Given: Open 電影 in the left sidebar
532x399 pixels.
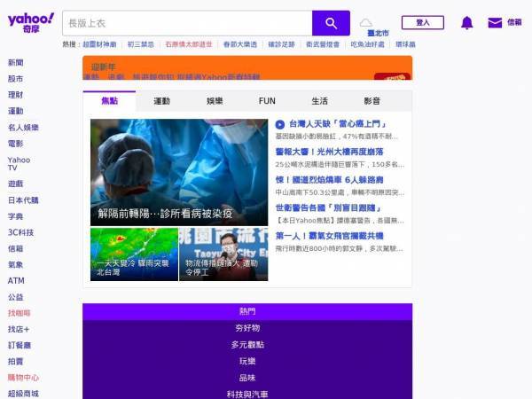Looking at the screenshot, I should coord(16,144).
